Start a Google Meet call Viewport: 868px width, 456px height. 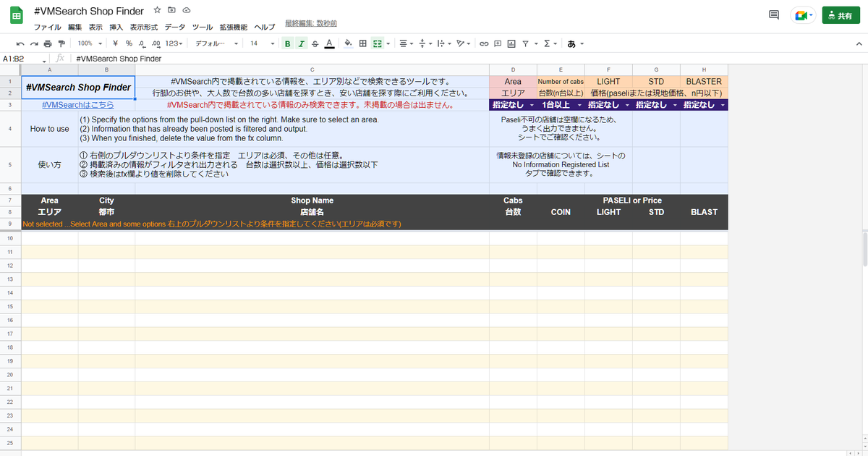803,15
